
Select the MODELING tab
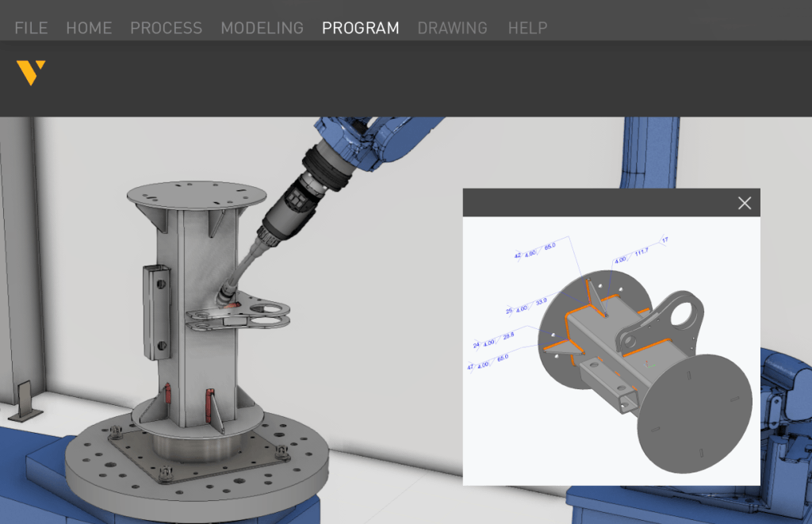(x=262, y=28)
